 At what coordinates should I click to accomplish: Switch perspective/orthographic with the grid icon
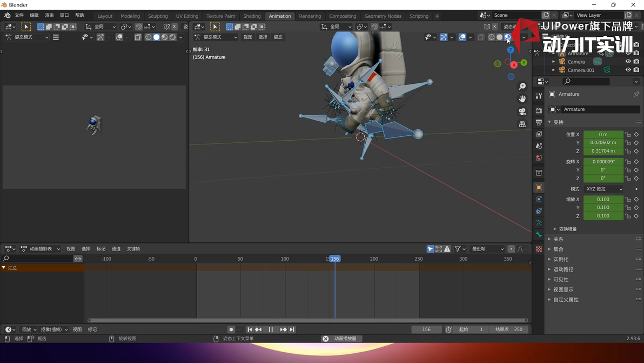coord(522,124)
